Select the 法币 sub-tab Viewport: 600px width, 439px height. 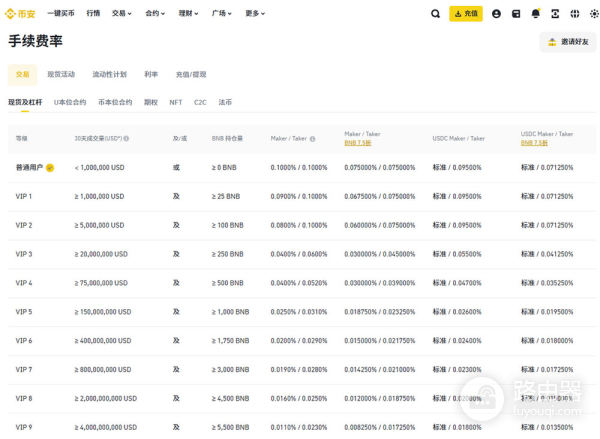click(225, 102)
